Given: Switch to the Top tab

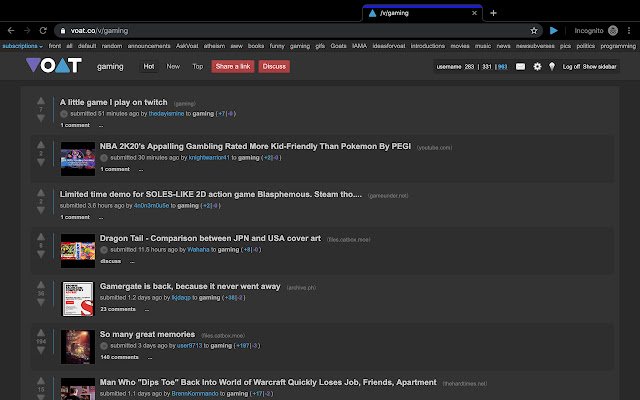Looking at the screenshot, I should [198, 67].
